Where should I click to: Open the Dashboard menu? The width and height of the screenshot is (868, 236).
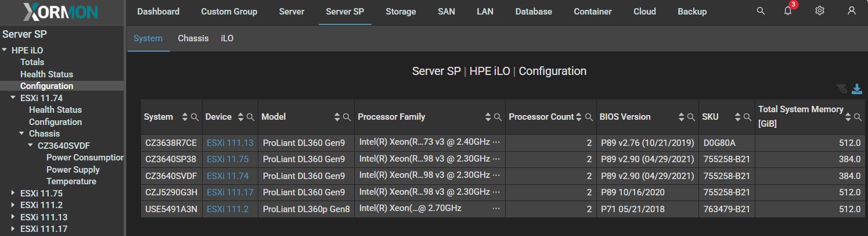pyautogui.click(x=159, y=12)
